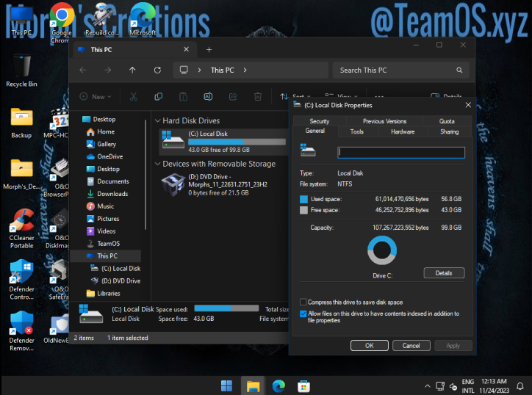Click the drive label text field

tap(401, 152)
